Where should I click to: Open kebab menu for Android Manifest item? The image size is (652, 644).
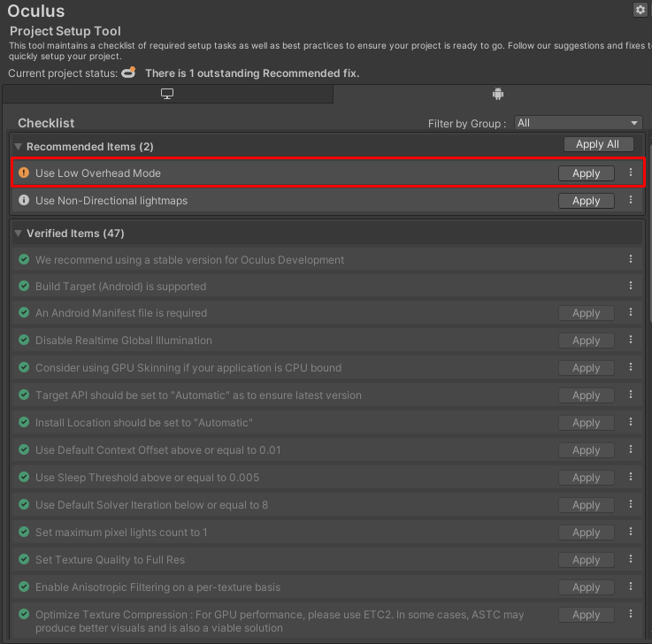[x=631, y=313]
